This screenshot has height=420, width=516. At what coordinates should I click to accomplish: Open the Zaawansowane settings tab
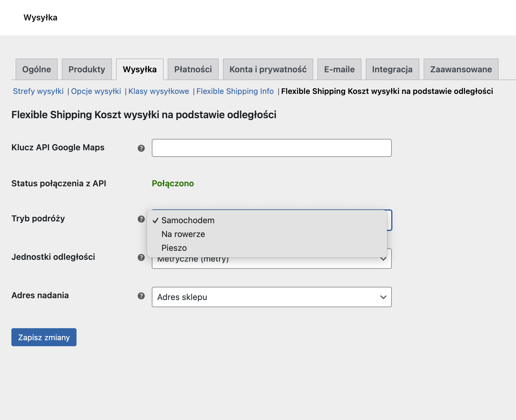(461, 69)
